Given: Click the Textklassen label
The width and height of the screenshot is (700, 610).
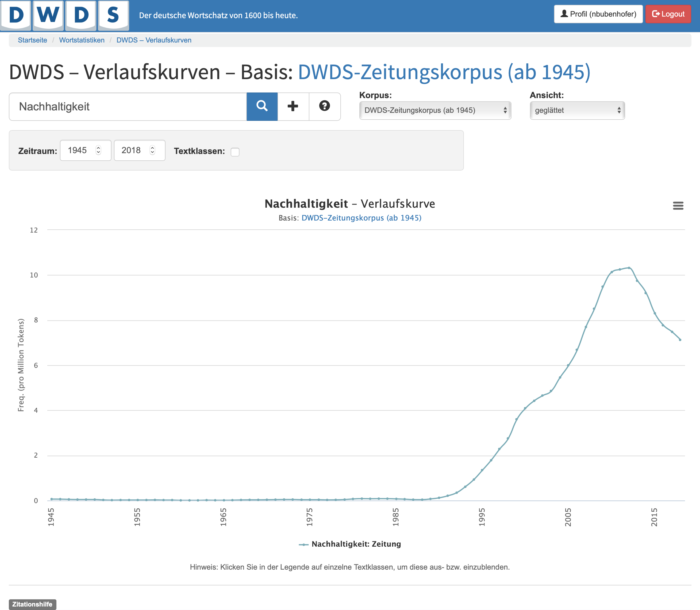Looking at the screenshot, I should 199,151.
